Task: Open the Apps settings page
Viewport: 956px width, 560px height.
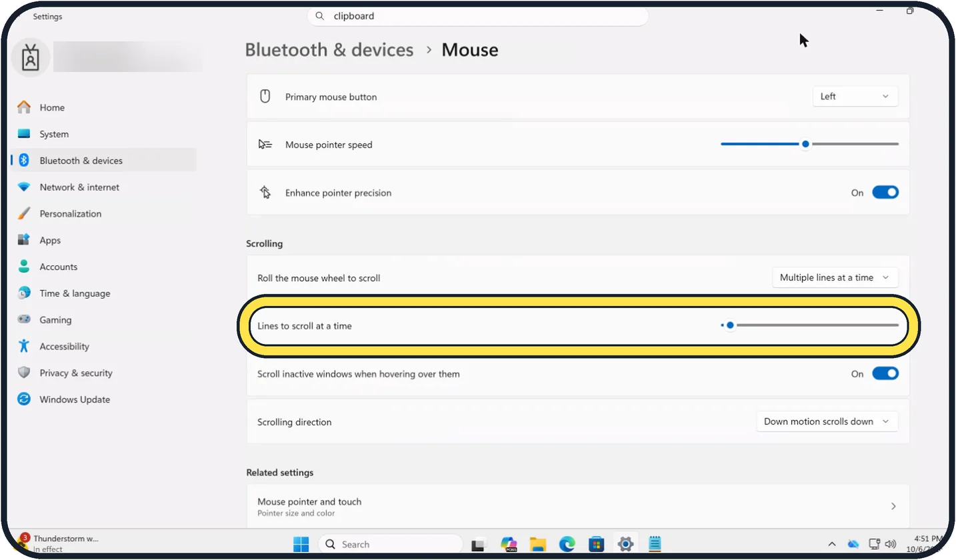Action: coord(103,241)
